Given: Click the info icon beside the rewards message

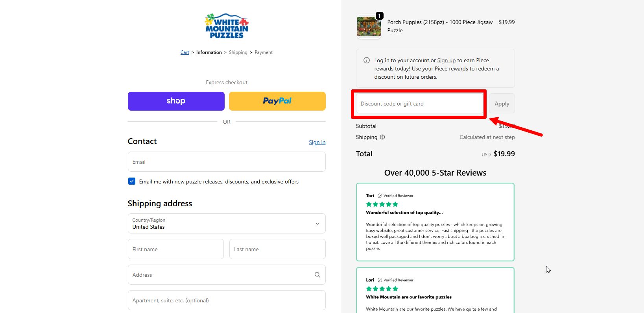Looking at the screenshot, I should [366, 60].
